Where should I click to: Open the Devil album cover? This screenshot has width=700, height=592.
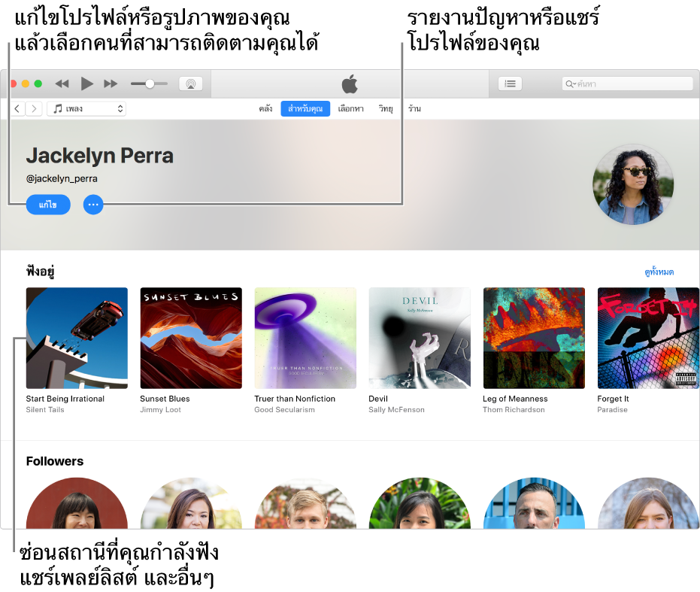click(420, 338)
